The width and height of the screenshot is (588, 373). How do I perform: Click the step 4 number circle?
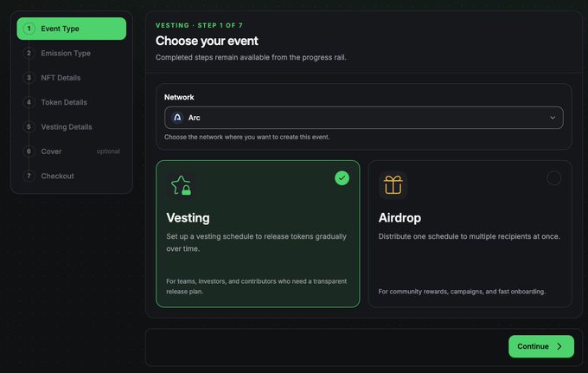(x=29, y=102)
